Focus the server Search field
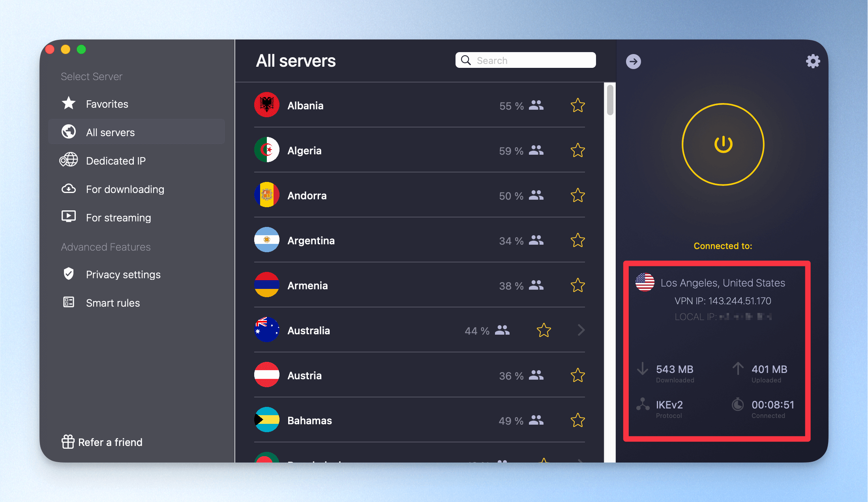868x502 pixels. click(525, 60)
